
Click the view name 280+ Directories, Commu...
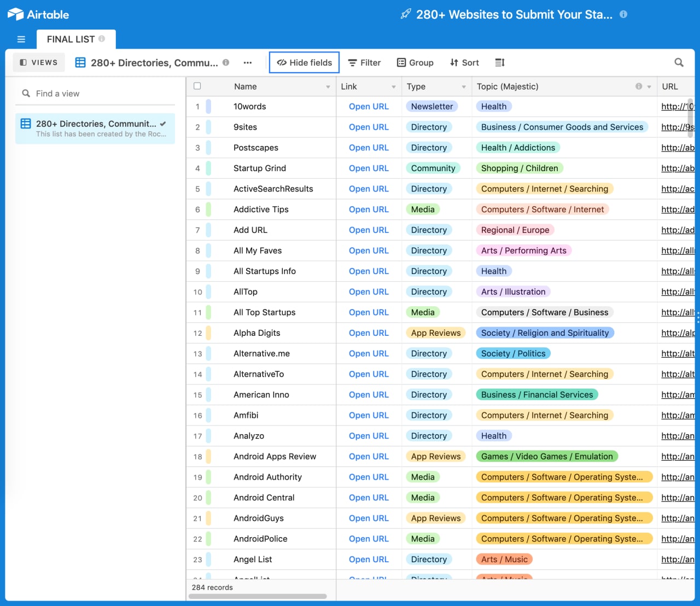pyautogui.click(x=154, y=62)
